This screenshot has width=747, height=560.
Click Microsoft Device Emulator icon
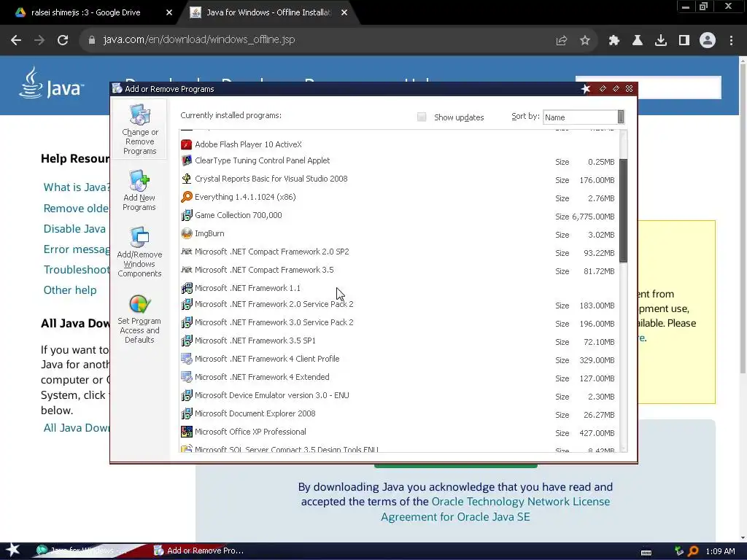click(x=186, y=396)
